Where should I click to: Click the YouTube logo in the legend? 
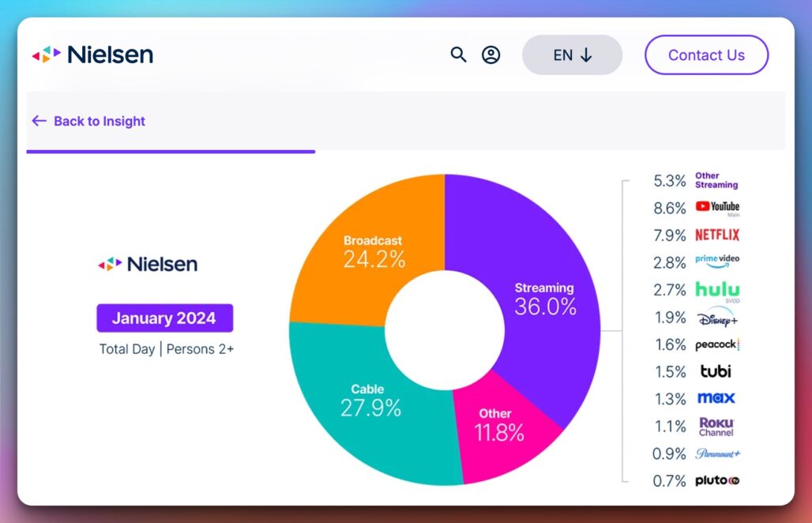[717, 207]
